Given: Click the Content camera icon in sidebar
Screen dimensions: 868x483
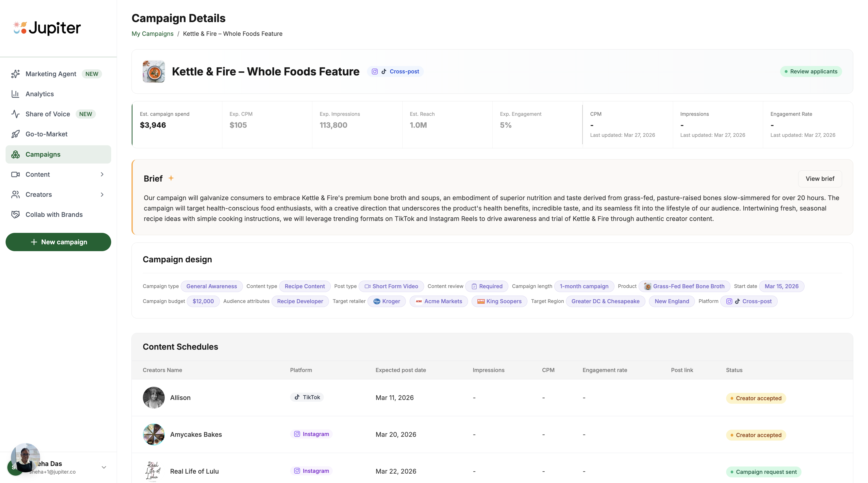Looking at the screenshot, I should [15, 174].
